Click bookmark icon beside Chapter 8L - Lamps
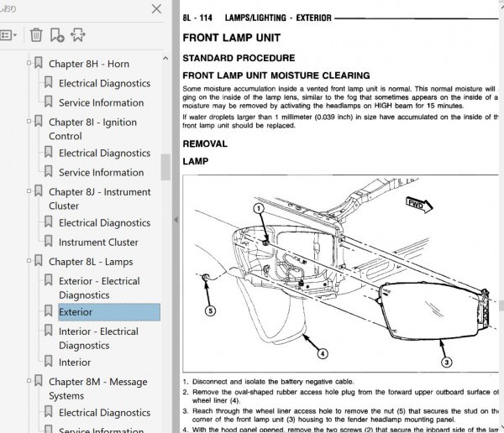The width and height of the screenshot is (504, 433). click(x=39, y=260)
